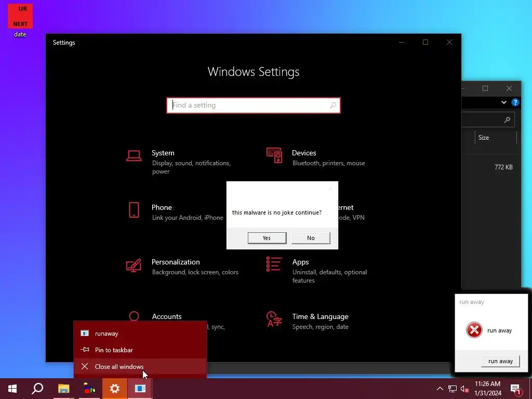This screenshot has width=532, height=399.
Task: Click the 772 KB file size cell
Action: [503, 167]
